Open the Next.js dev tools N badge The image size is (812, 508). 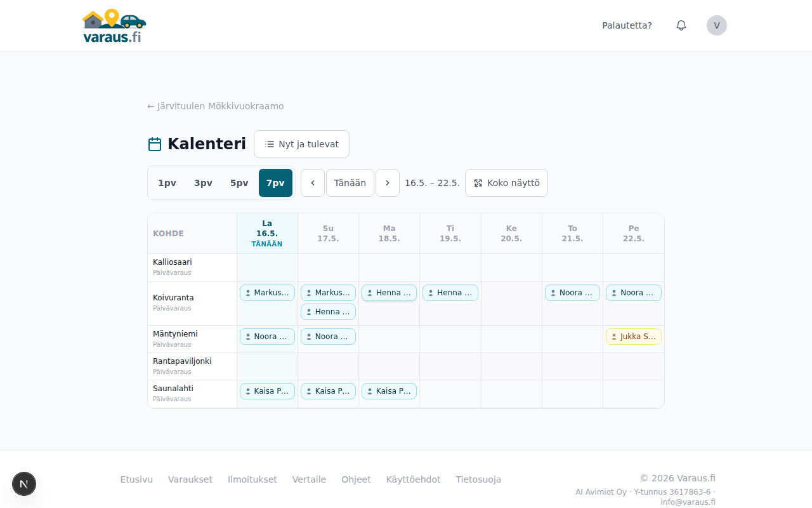pyautogui.click(x=24, y=484)
